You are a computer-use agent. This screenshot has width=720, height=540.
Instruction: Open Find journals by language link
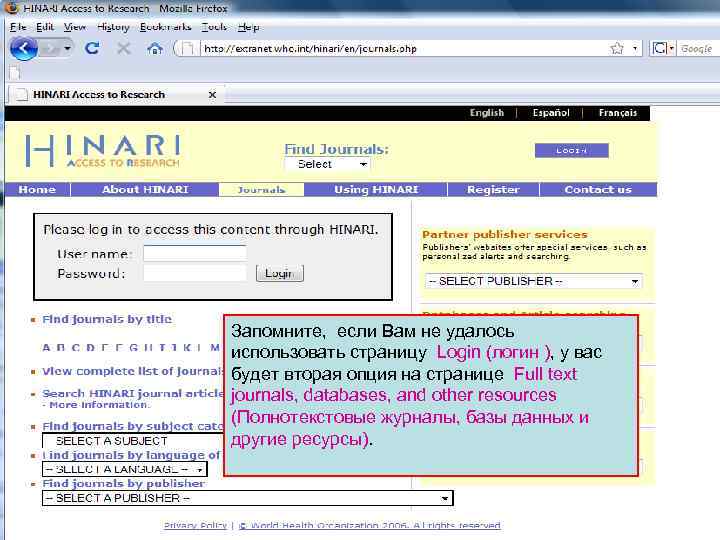point(131,455)
